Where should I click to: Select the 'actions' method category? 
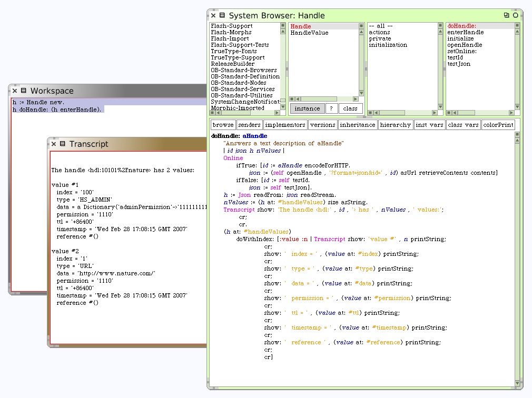point(379,33)
